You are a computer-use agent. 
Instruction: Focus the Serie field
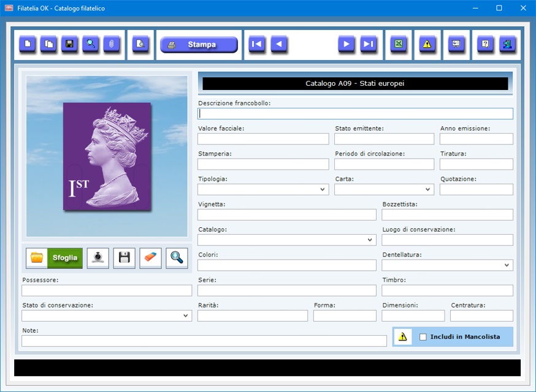[287, 290]
